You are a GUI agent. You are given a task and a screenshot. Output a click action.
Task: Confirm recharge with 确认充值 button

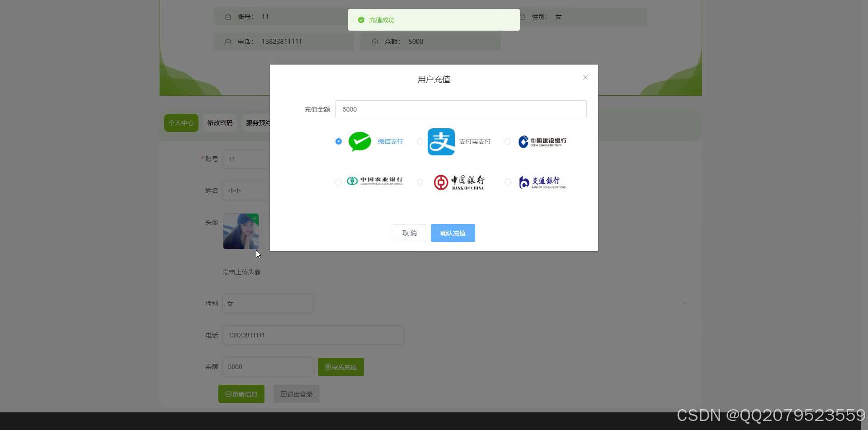[453, 233]
